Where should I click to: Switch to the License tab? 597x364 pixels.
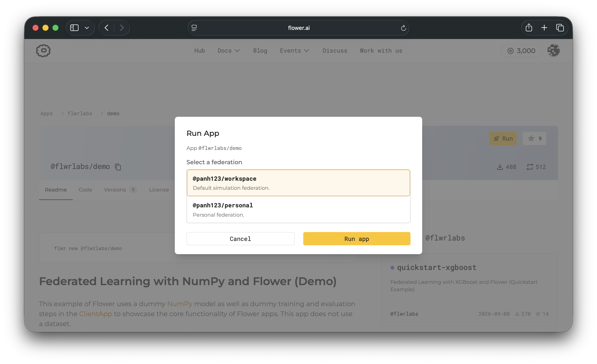[x=159, y=190]
